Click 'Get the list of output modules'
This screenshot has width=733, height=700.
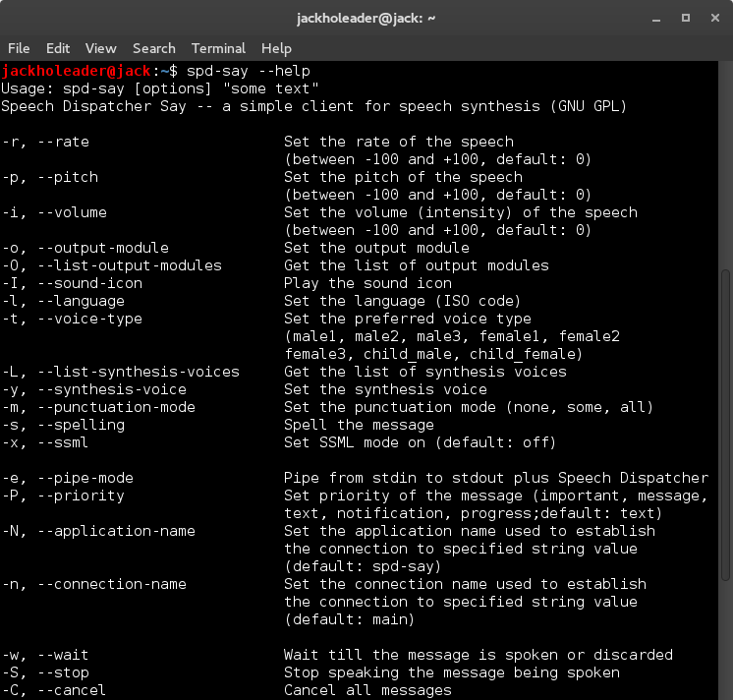pyautogui.click(x=416, y=265)
